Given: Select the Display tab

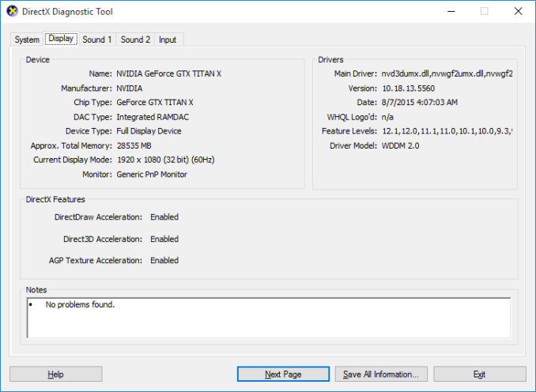Looking at the screenshot, I should click(61, 39).
